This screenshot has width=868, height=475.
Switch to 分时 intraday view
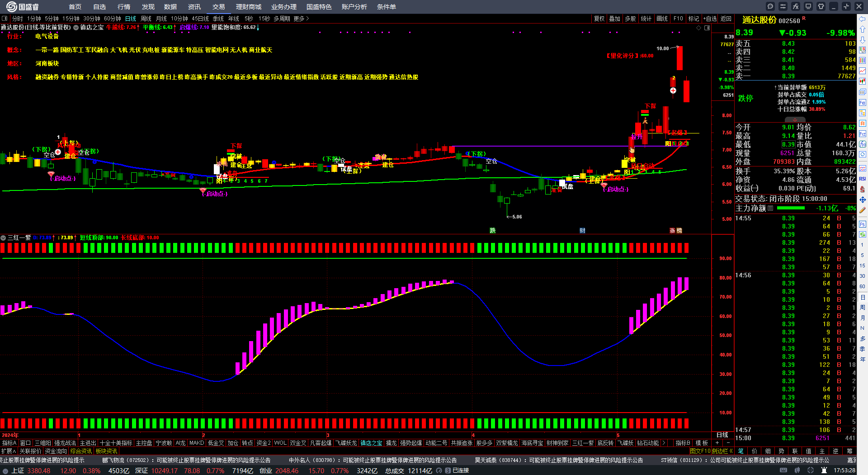pyautogui.click(x=18, y=19)
